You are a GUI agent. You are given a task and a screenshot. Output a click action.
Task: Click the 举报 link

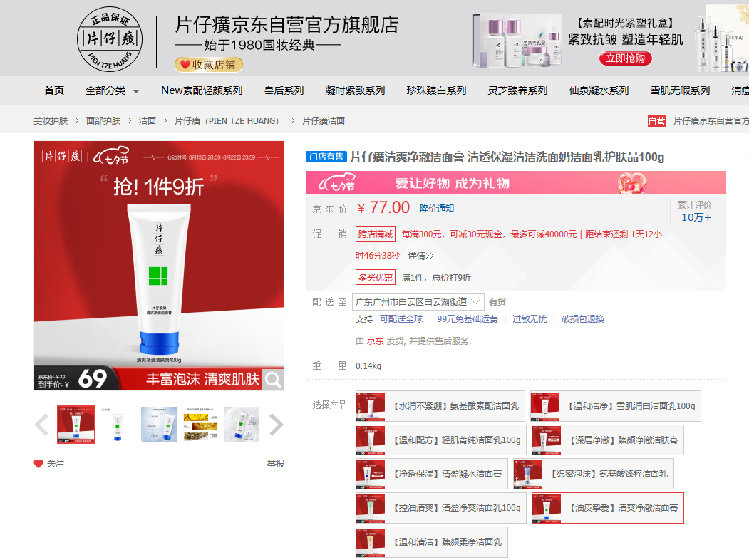pos(276,464)
